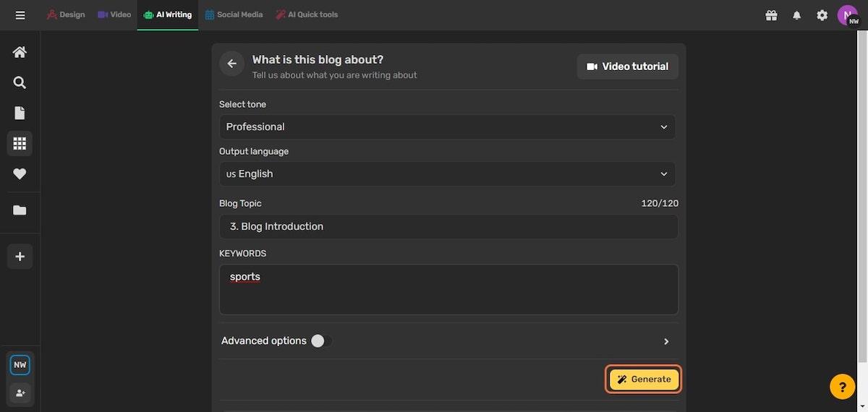
Task: Click the plus create icon
Action: pyautogui.click(x=20, y=257)
